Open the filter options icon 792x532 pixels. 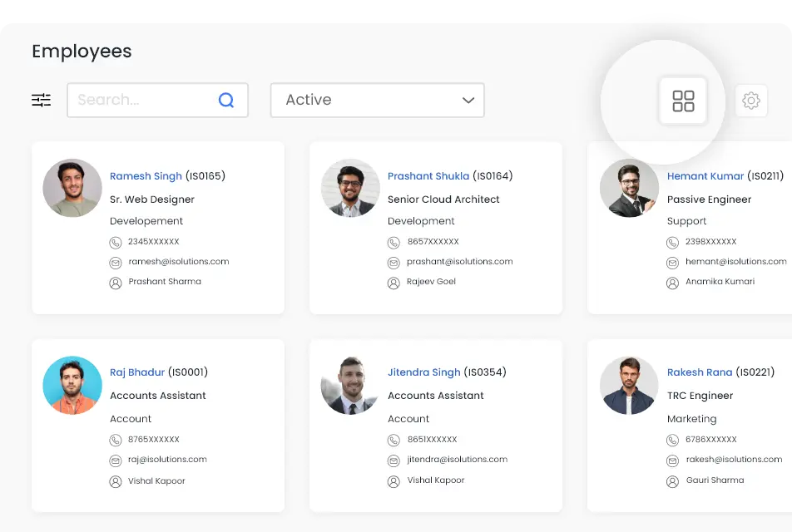pyautogui.click(x=42, y=100)
